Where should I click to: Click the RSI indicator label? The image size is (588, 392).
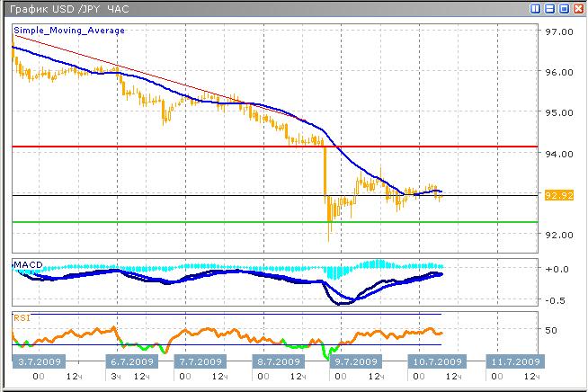tap(21, 316)
